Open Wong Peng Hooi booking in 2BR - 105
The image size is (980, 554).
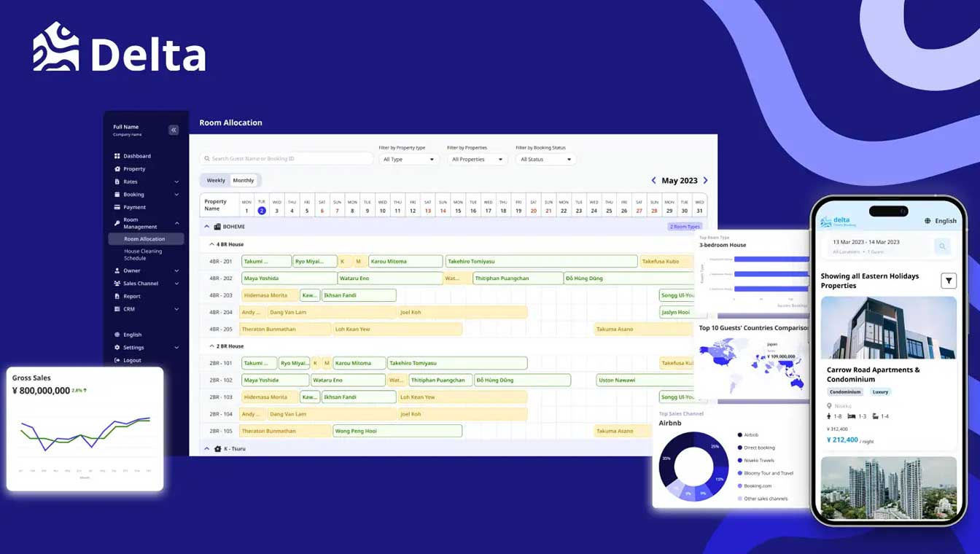point(397,431)
